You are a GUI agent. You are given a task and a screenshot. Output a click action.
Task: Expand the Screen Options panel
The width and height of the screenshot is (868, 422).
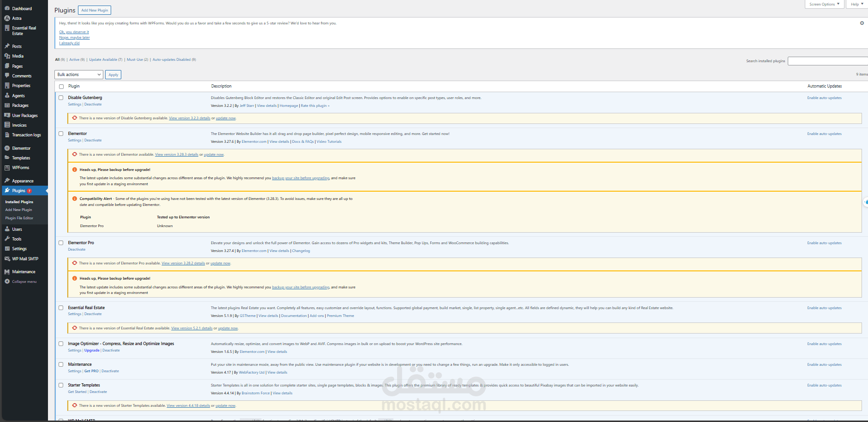click(x=824, y=4)
